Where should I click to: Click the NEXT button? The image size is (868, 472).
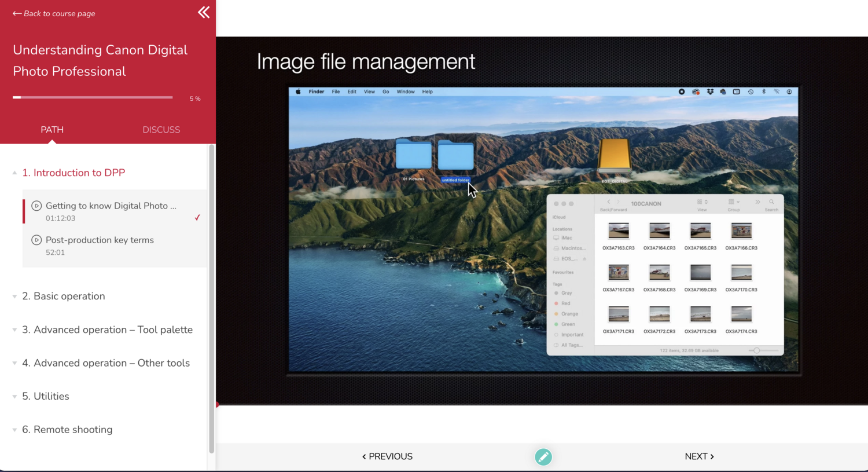699,456
